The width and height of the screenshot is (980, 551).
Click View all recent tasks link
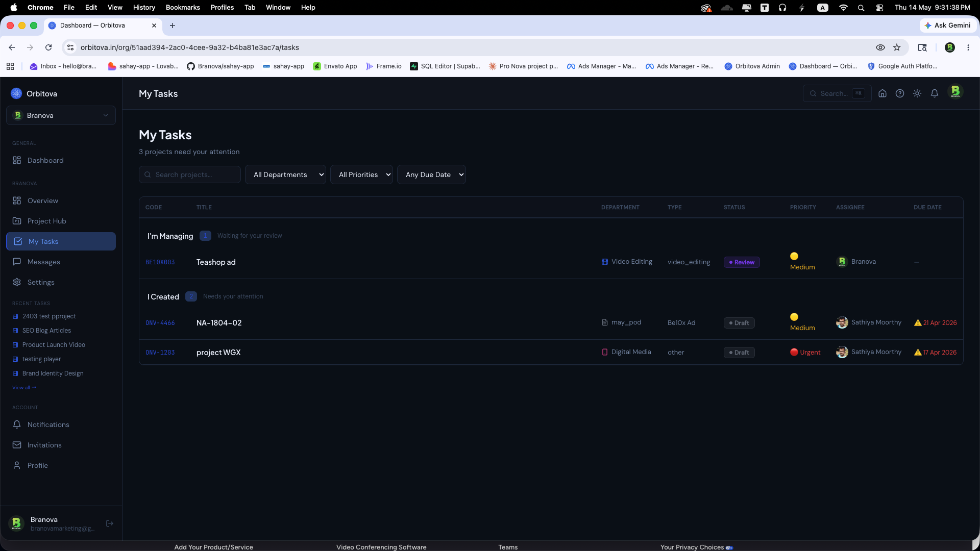pyautogui.click(x=24, y=388)
